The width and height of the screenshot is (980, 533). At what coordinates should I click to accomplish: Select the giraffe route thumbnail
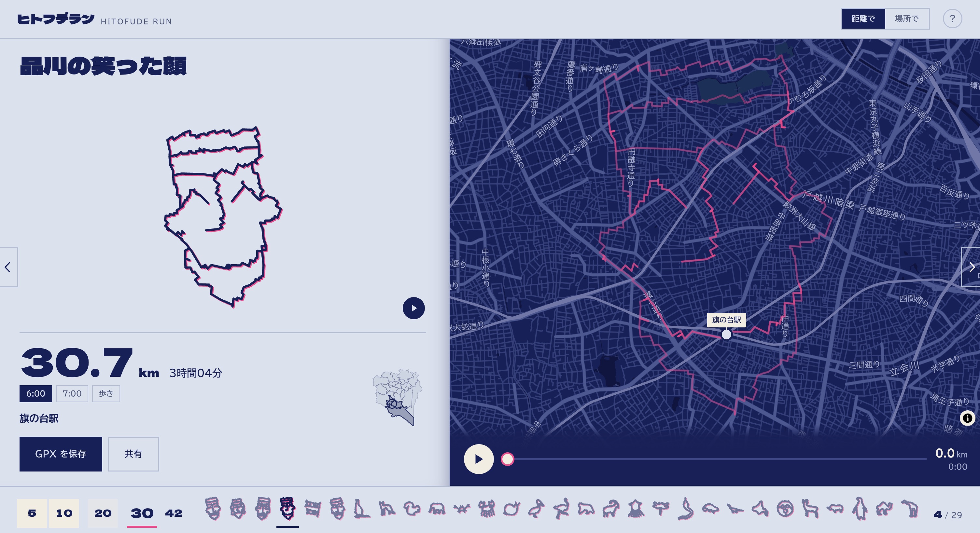[810, 508]
